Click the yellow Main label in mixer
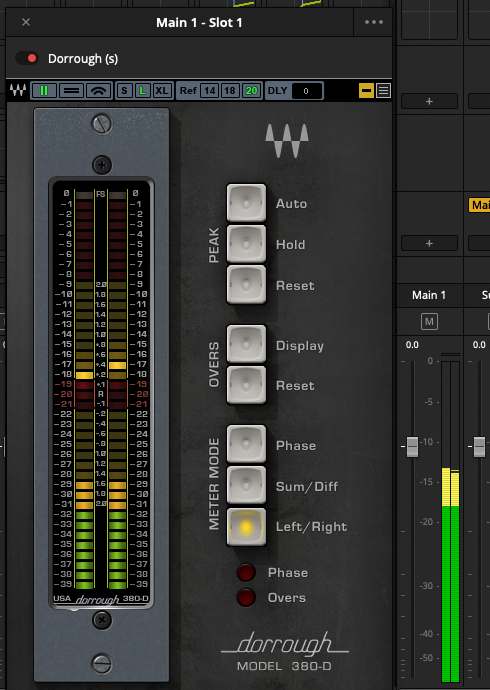Viewport: 490px width, 690px height. (x=480, y=205)
